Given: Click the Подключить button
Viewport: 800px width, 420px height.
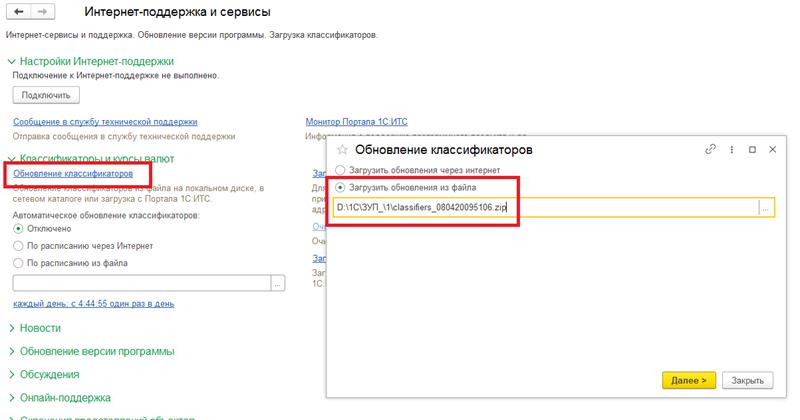Looking at the screenshot, I should point(46,95).
